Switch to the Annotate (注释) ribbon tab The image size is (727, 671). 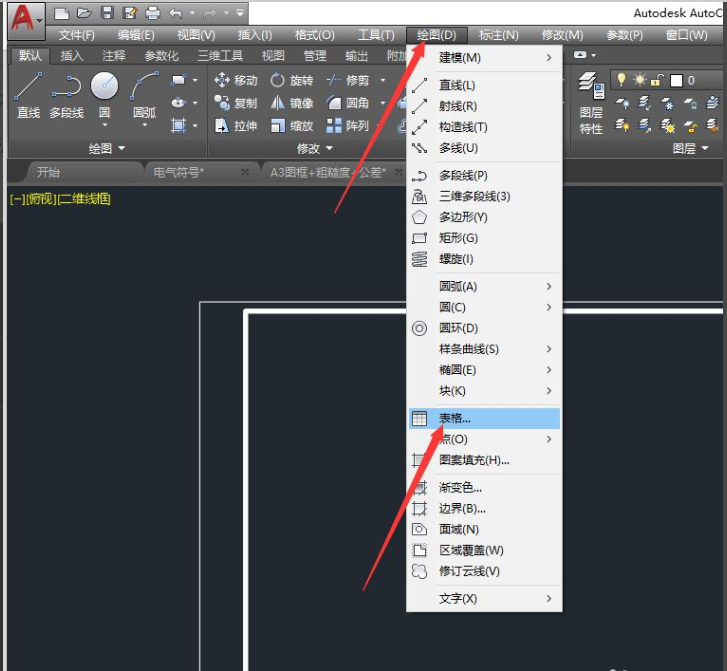(114, 56)
